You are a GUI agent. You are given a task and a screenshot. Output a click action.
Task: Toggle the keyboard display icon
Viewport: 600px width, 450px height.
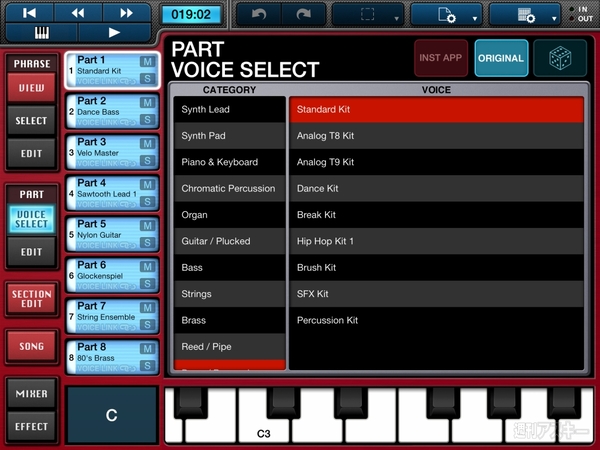[x=42, y=33]
